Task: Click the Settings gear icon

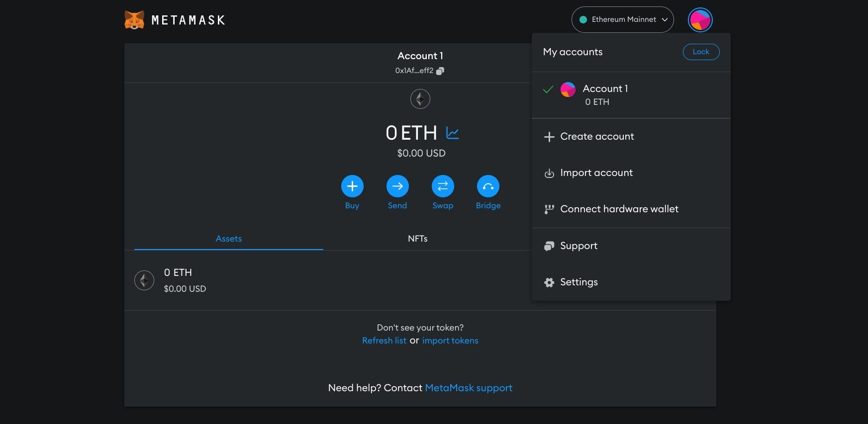Action: click(549, 282)
